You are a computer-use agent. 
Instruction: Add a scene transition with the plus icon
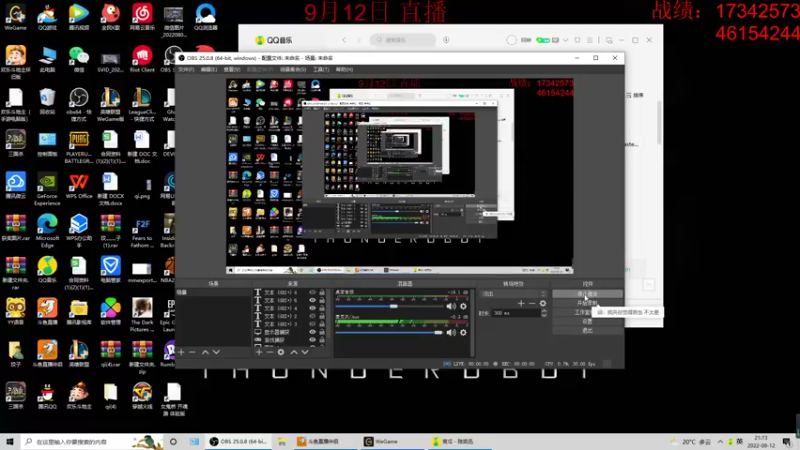(521, 304)
